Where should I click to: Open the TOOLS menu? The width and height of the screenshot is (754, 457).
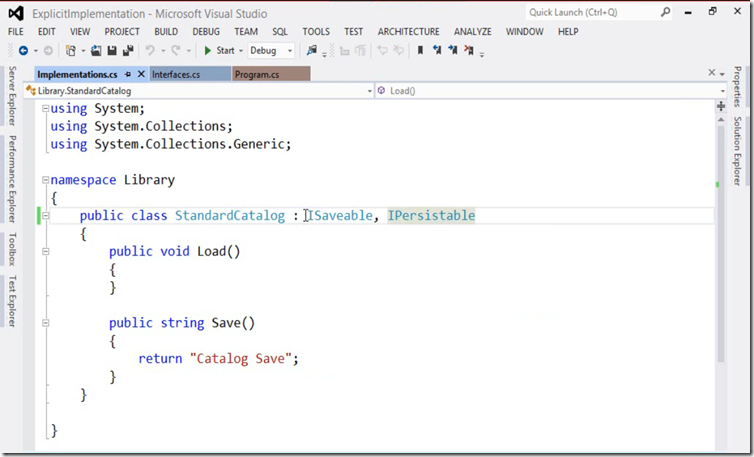pyautogui.click(x=316, y=32)
